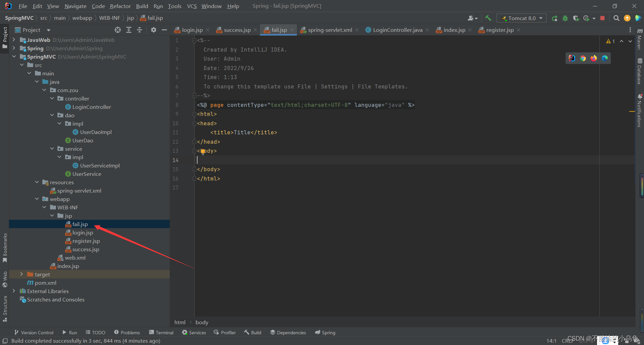Viewport: 644px width, 345px height.
Task: Expand the Spring project node
Action: coord(14,48)
